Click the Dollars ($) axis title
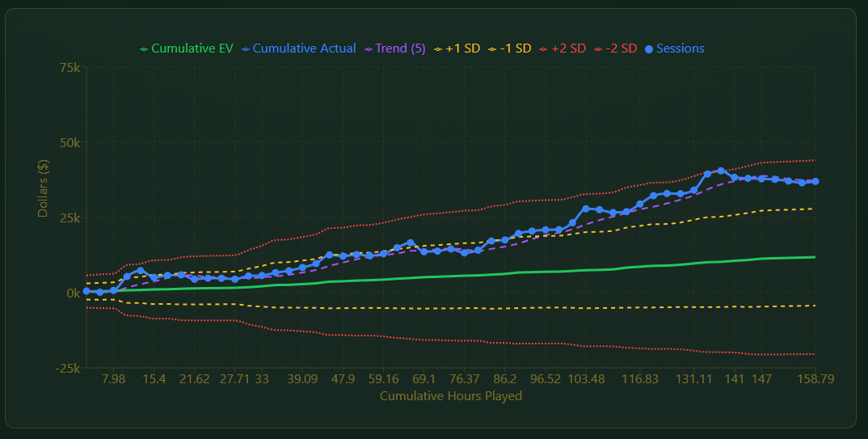868x439 pixels. pos(43,187)
